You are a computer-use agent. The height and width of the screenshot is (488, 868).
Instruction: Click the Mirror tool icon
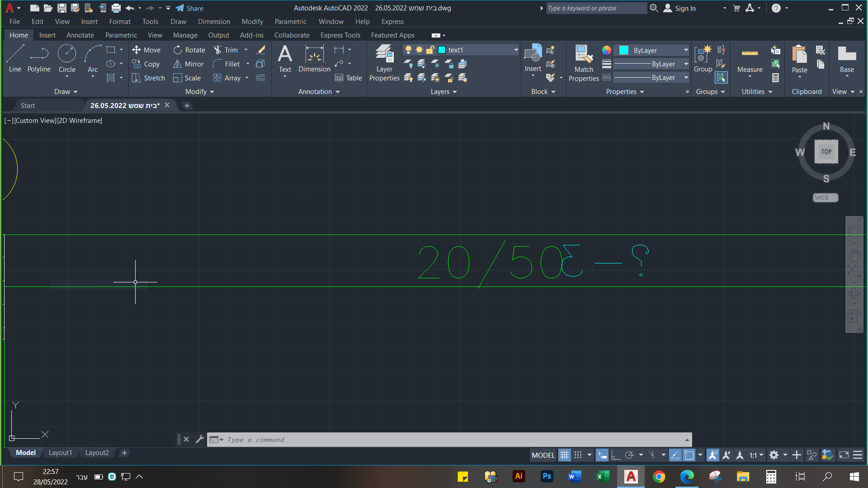[178, 64]
